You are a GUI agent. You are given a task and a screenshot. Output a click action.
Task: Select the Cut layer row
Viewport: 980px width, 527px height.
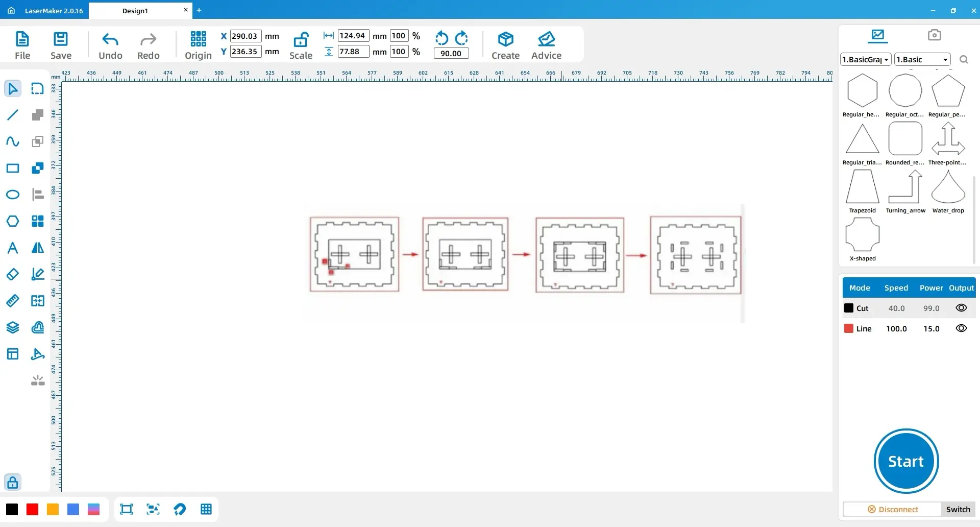(909, 308)
